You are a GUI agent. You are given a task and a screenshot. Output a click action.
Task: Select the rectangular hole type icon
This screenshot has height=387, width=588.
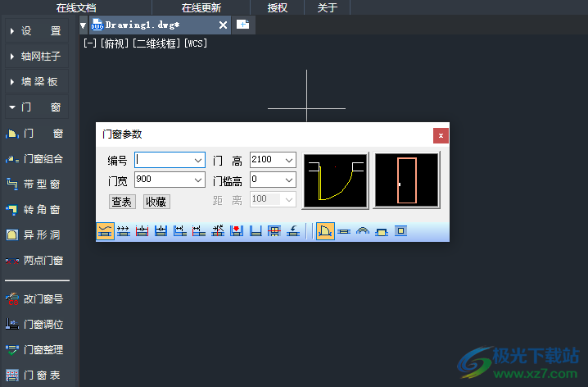pyautogui.click(x=400, y=231)
